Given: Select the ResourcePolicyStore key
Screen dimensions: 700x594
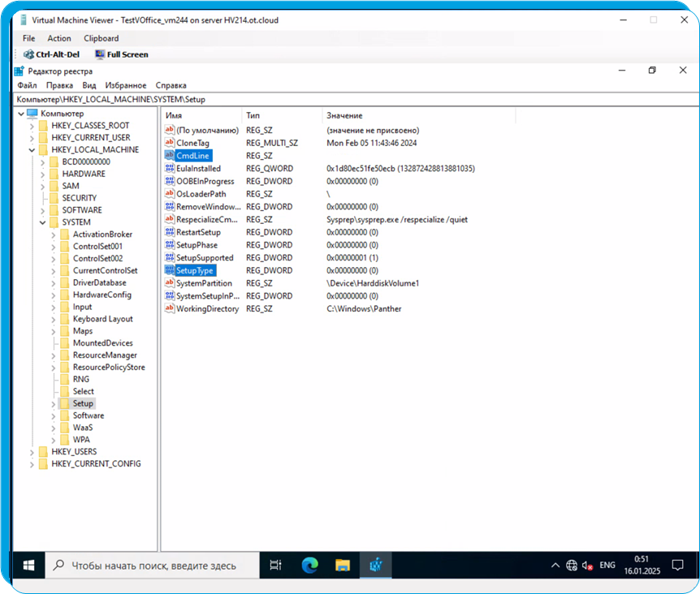Looking at the screenshot, I should click(x=109, y=367).
